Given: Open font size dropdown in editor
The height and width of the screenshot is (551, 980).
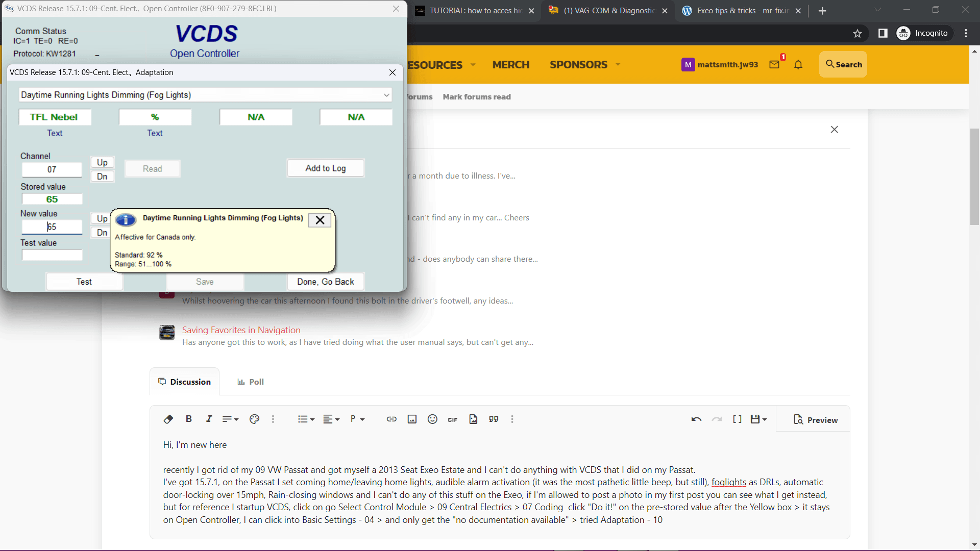Looking at the screenshot, I should 231,419.
